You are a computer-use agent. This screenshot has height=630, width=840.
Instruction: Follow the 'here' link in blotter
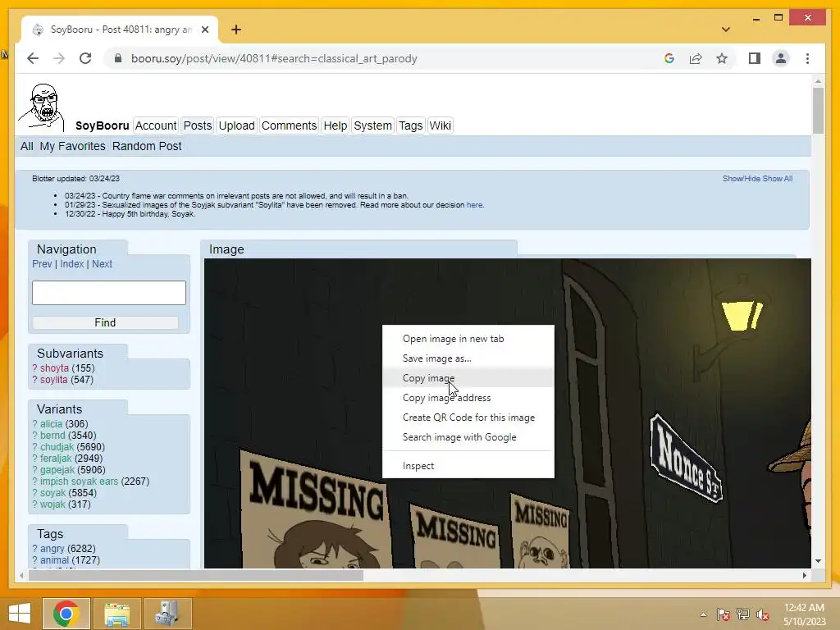pyautogui.click(x=475, y=204)
